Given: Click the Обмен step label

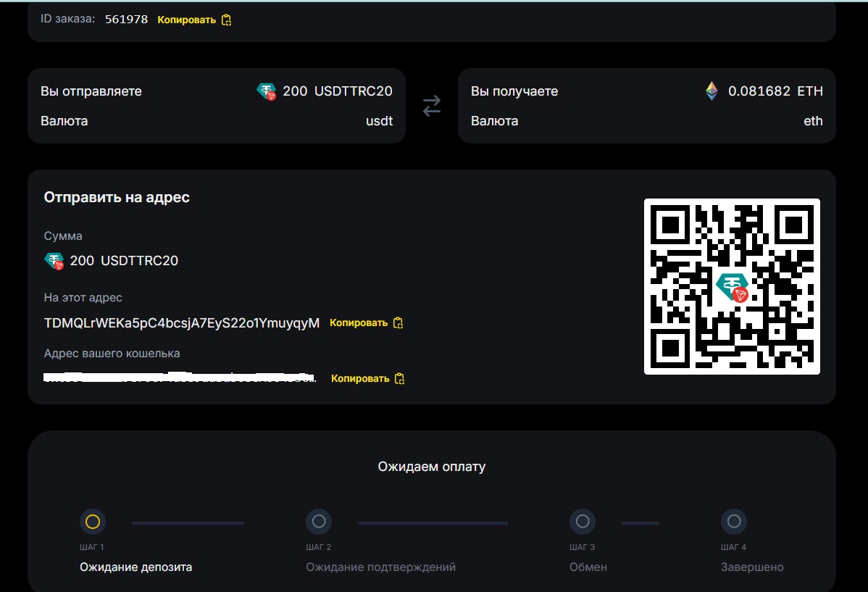Looking at the screenshot, I should [588, 567].
